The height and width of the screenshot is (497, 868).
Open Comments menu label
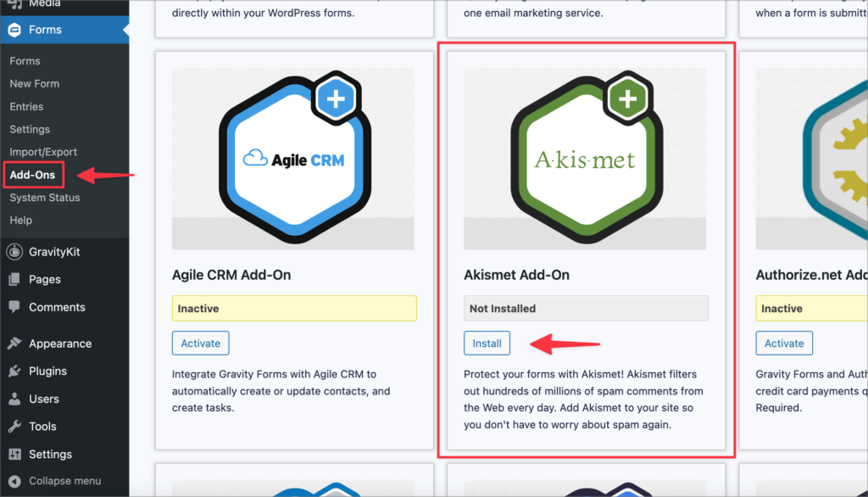click(57, 307)
